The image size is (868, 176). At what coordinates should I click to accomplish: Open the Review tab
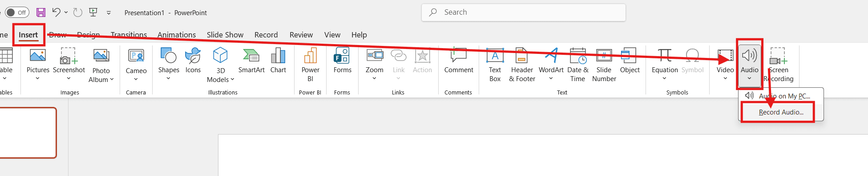point(301,35)
